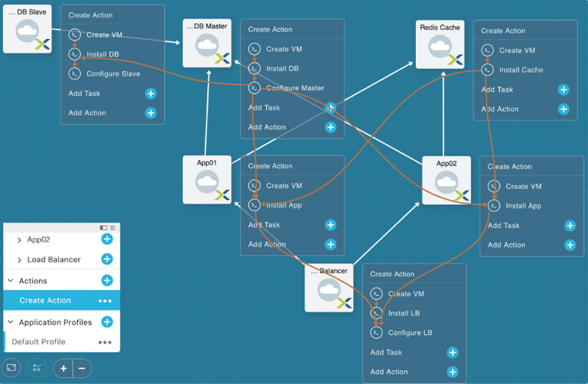Add a new action from Actions row
Viewport: 588px width, 384px height.
(x=107, y=280)
